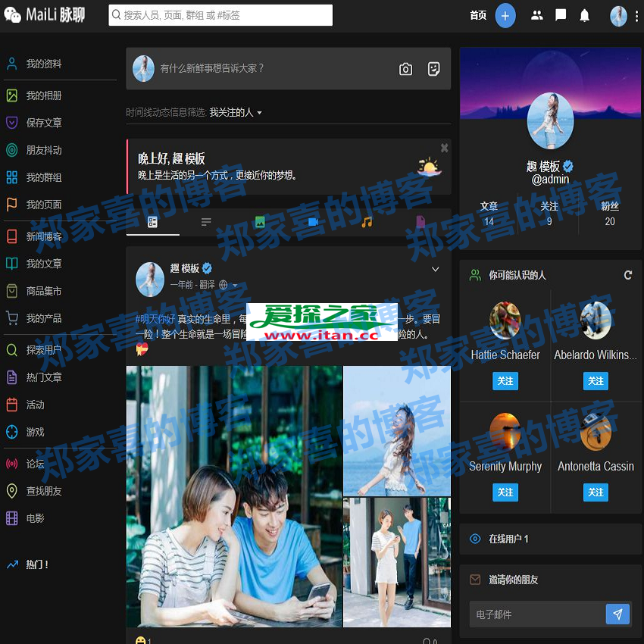Viewport: 644px width, 644px height.
Task: Open the camera upload icon in post composer
Action: (x=405, y=69)
